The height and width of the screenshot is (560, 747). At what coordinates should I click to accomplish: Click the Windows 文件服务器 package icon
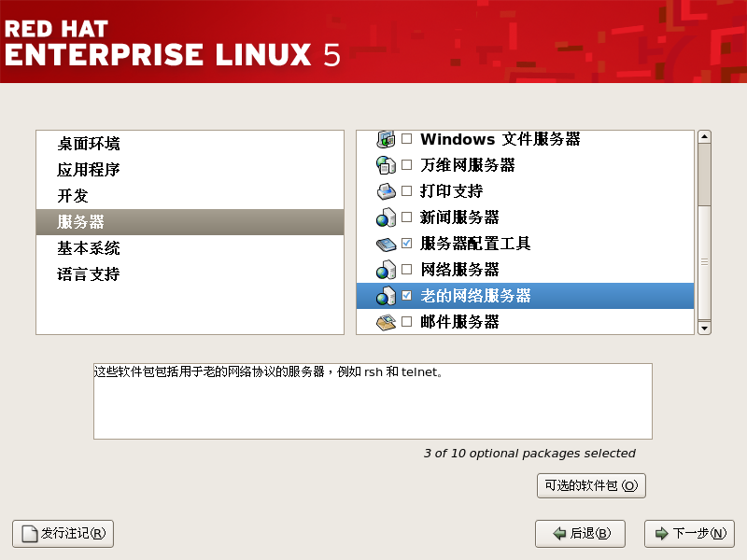coord(386,139)
